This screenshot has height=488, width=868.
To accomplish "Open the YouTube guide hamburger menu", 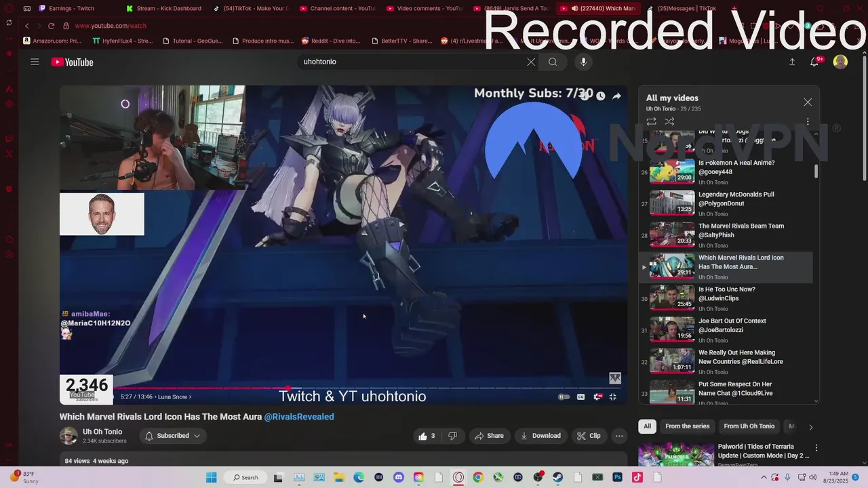I will pos(35,62).
